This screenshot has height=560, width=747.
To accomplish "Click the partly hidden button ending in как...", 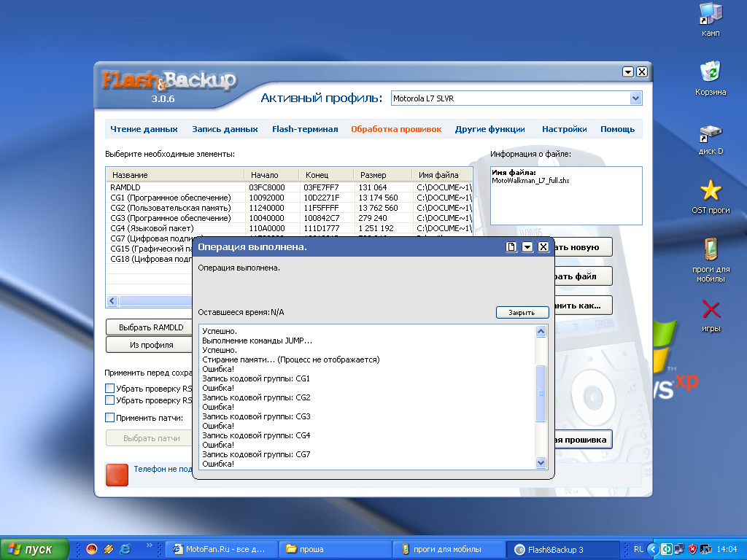I will 583,306.
